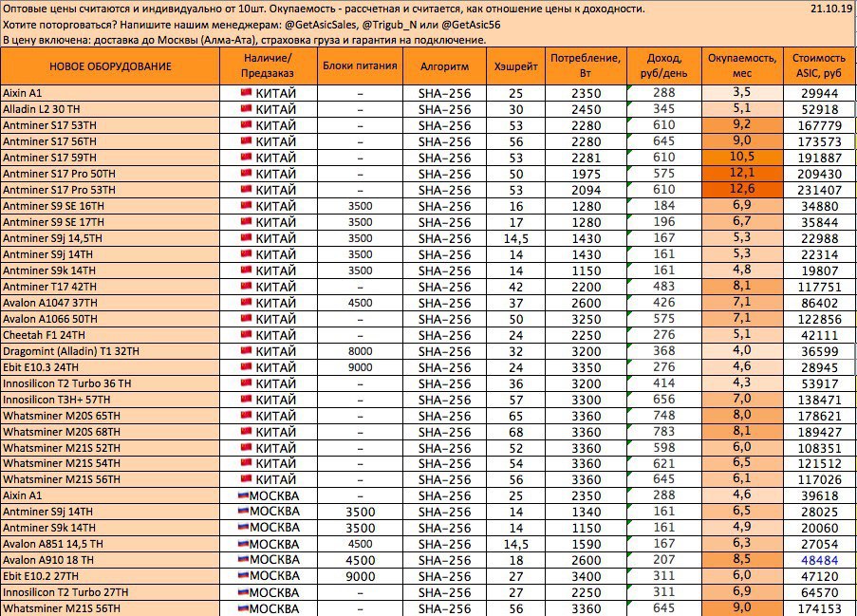Click the China flag in Whatsminer M20S 65TH row

pyautogui.click(x=246, y=415)
